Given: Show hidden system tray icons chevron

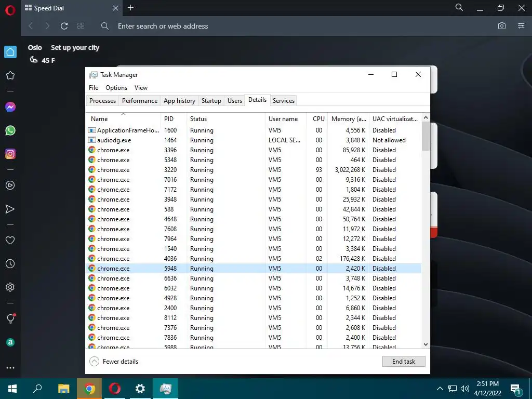Looking at the screenshot, I should point(440,389).
